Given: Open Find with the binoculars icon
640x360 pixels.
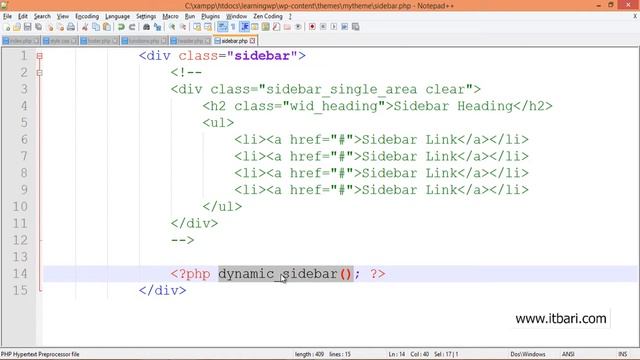Looking at the screenshot, I should coord(146,27).
